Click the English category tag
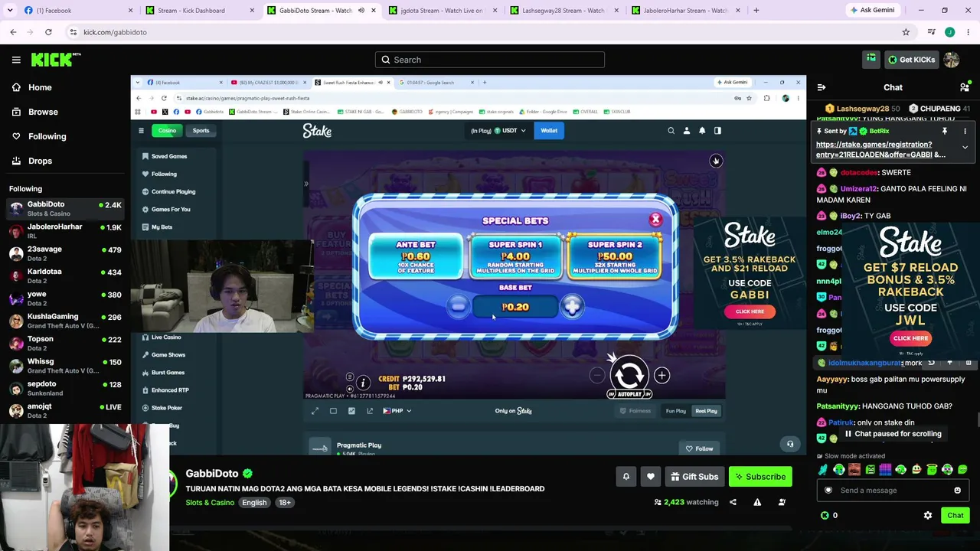 pyautogui.click(x=254, y=503)
